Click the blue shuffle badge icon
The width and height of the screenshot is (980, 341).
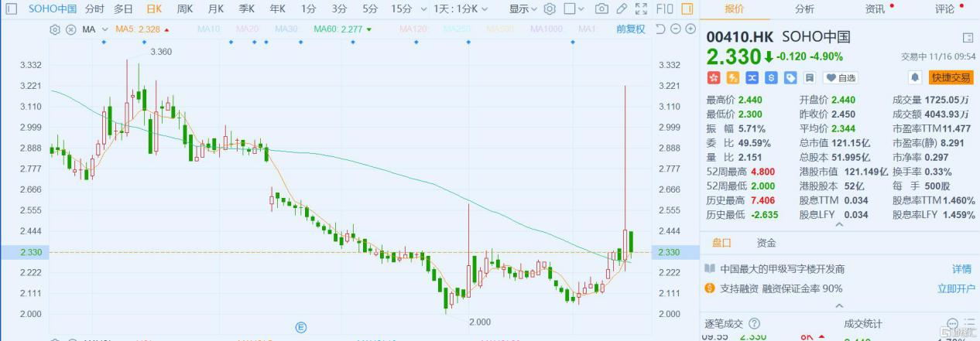coord(752,77)
